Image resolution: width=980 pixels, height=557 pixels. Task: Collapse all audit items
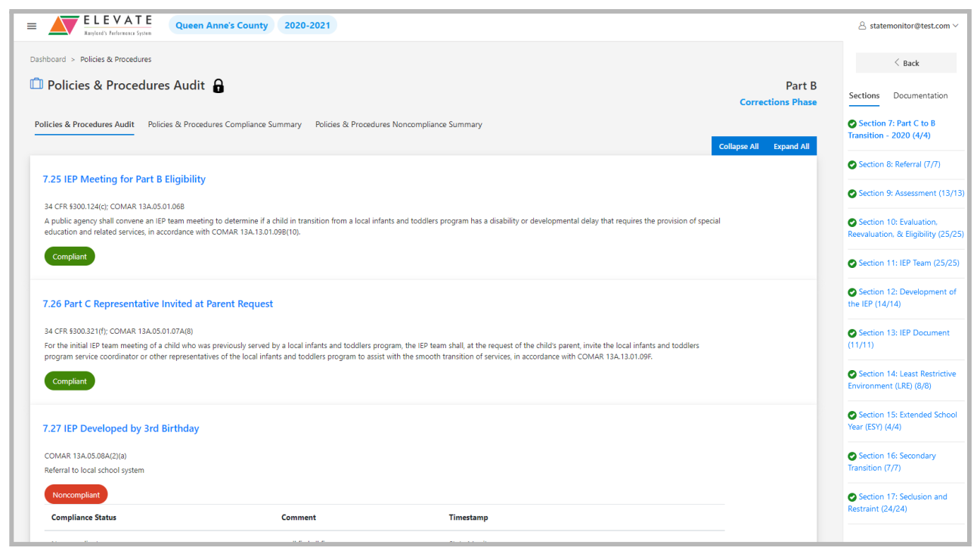coord(738,147)
